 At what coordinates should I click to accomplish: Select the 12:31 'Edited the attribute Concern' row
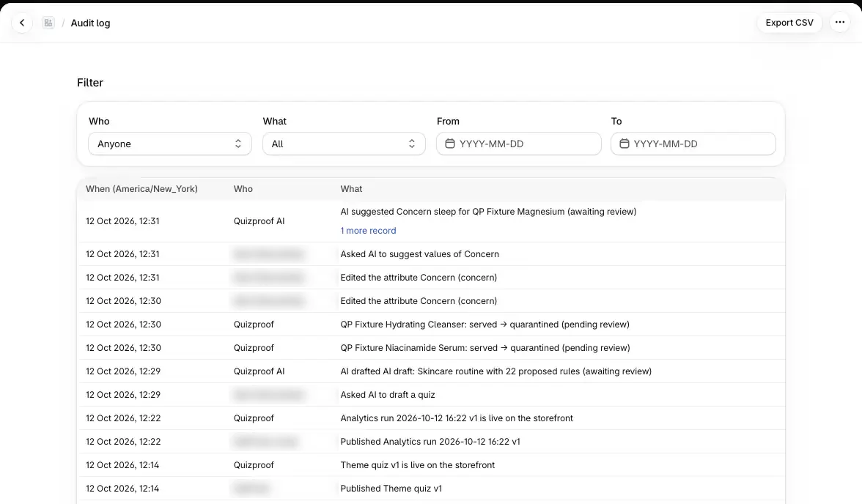pyautogui.click(x=431, y=278)
